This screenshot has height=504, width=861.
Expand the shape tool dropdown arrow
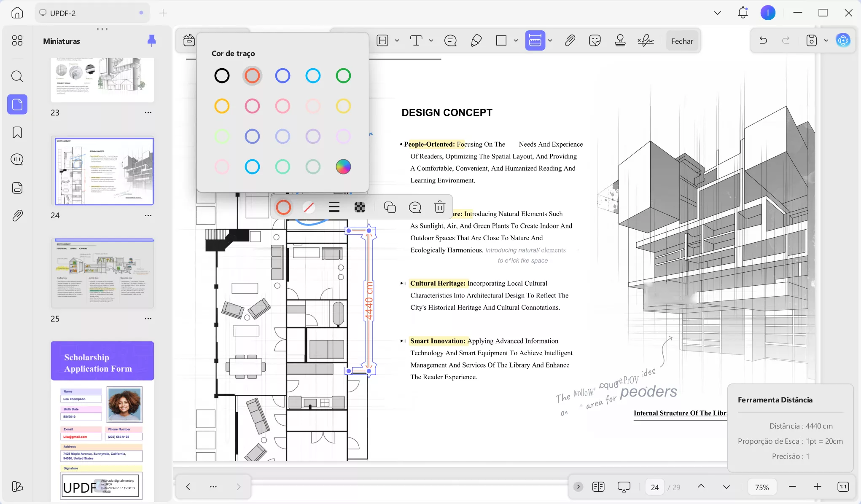(516, 41)
